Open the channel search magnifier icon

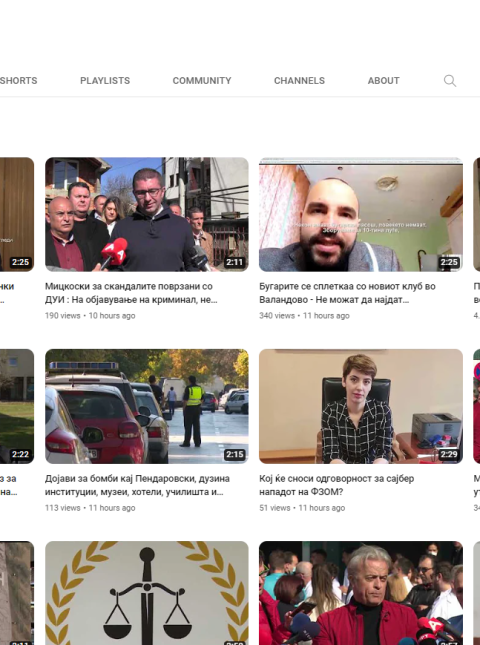[450, 81]
